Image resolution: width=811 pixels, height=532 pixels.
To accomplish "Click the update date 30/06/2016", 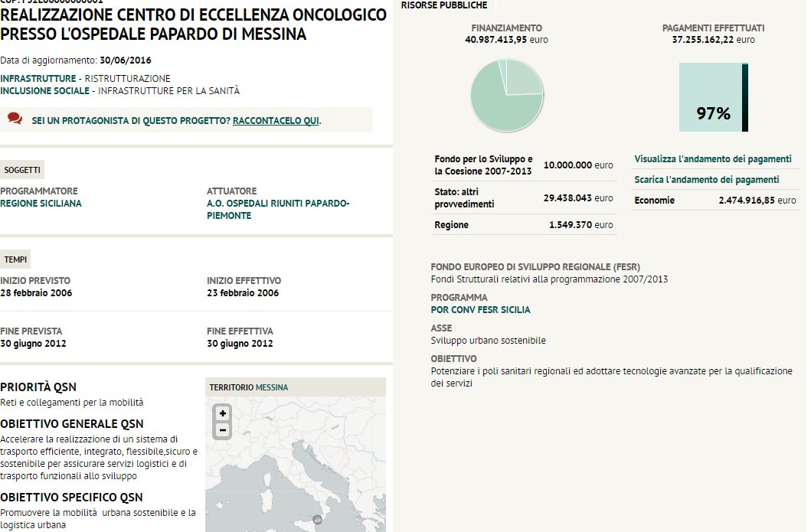I will (125, 60).
